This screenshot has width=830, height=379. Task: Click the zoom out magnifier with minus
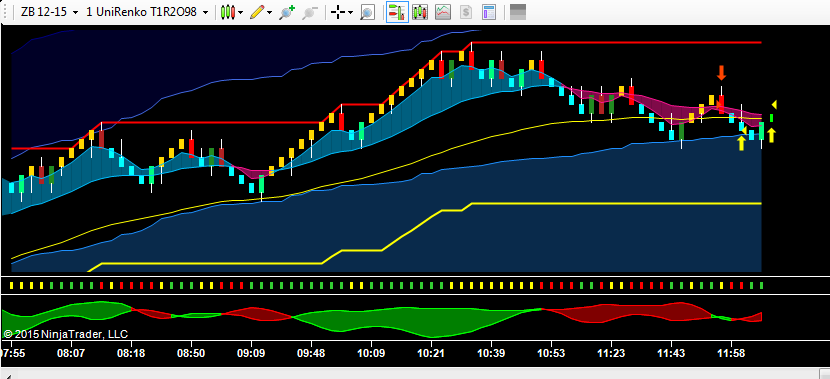click(310, 12)
